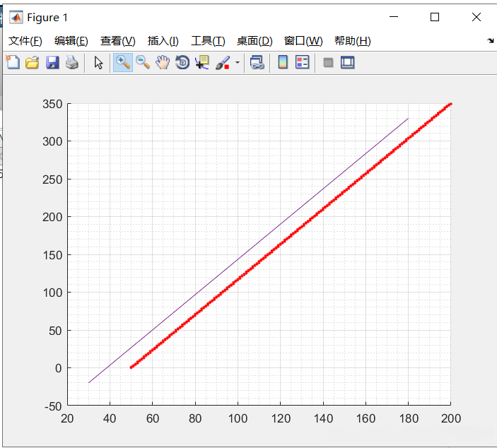Click the y-axis label 150
The image size is (497, 448).
(52, 255)
